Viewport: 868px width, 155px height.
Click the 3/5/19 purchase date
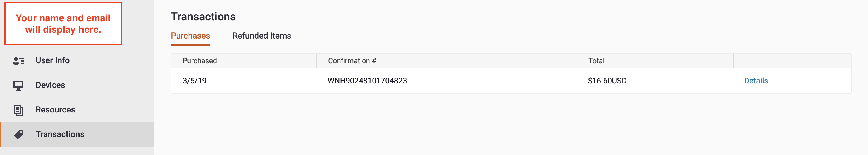point(194,81)
